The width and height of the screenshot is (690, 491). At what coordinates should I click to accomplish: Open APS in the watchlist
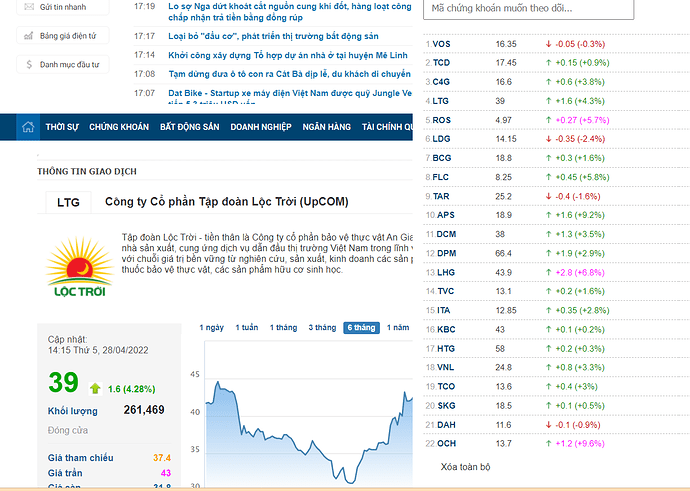point(446,215)
